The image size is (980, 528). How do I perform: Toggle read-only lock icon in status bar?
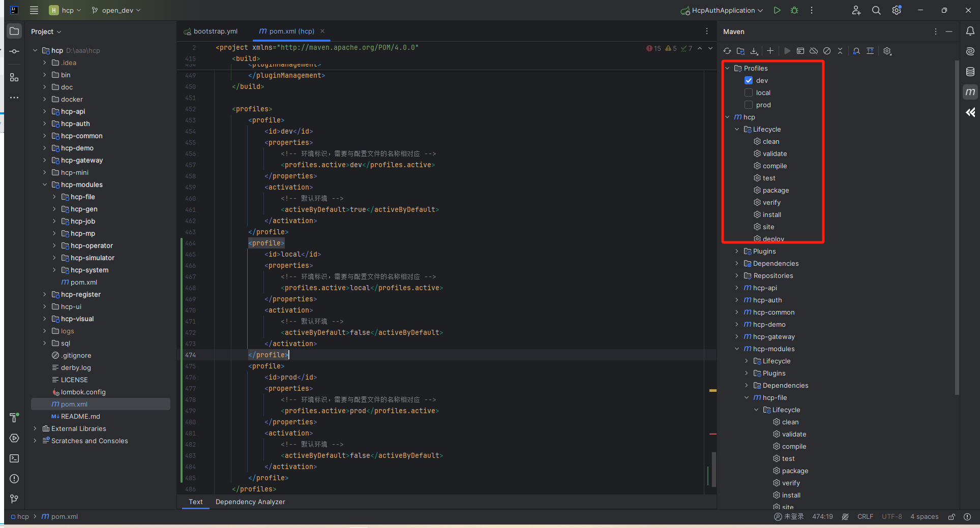coord(952,516)
